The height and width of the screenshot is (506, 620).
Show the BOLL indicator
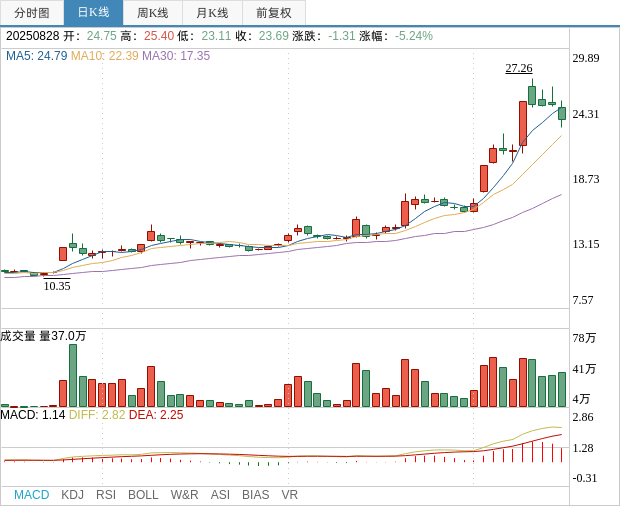point(143,495)
